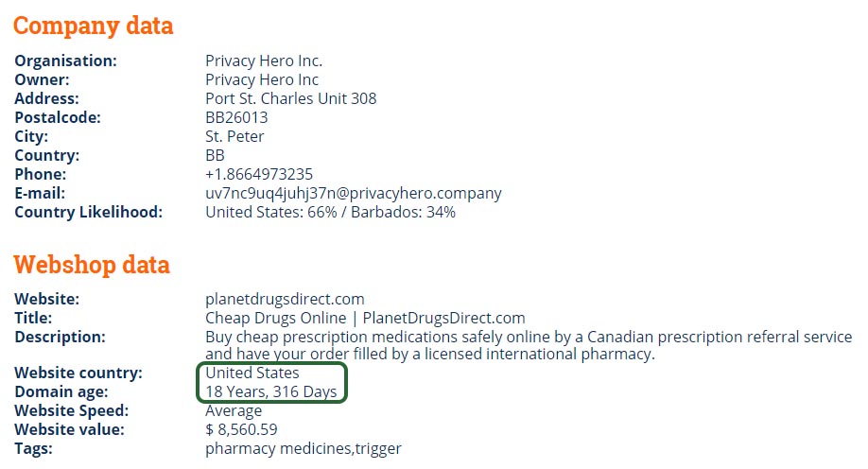Click the Domain age label
Image resolution: width=868 pixels, height=469 pixels.
(x=61, y=392)
